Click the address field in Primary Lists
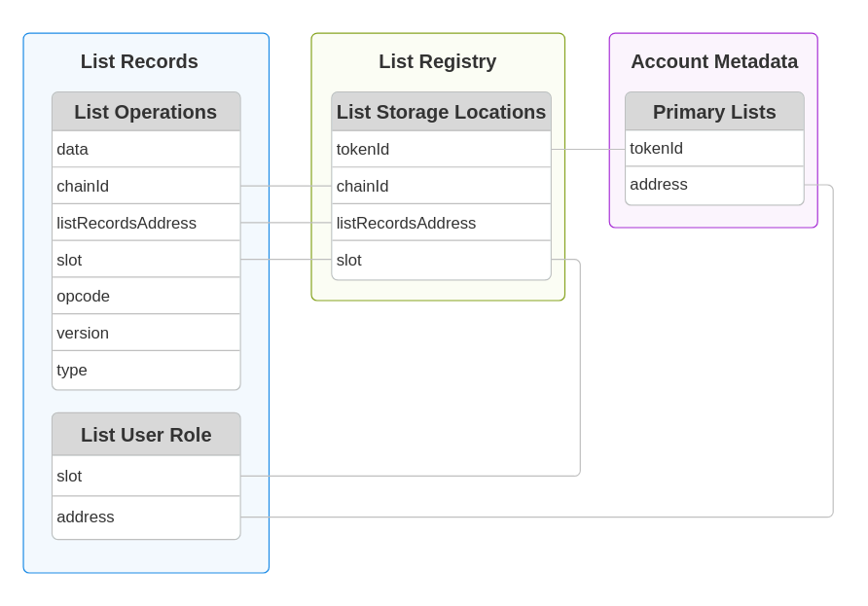This screenshot has width=868, height=606. point(714,184)
